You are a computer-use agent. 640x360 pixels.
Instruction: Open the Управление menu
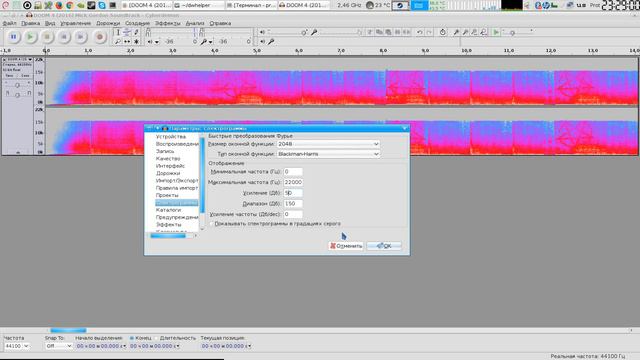point(76,23)
